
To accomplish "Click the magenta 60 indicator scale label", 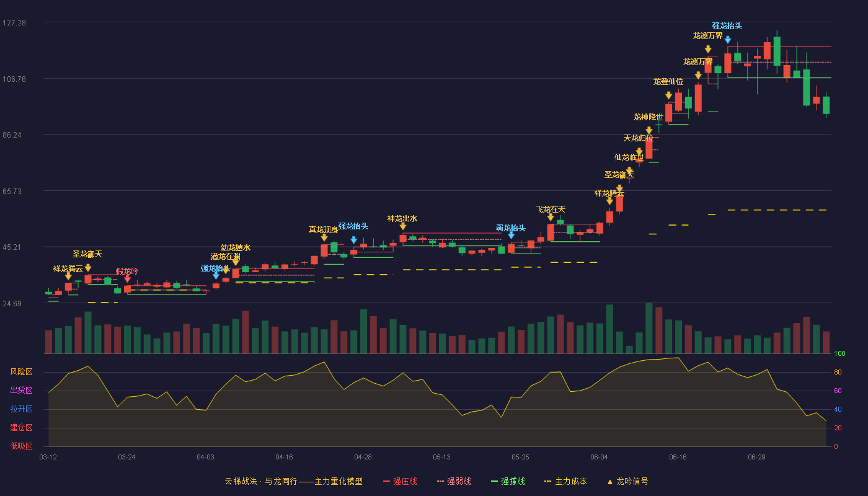I will (838, 391).
